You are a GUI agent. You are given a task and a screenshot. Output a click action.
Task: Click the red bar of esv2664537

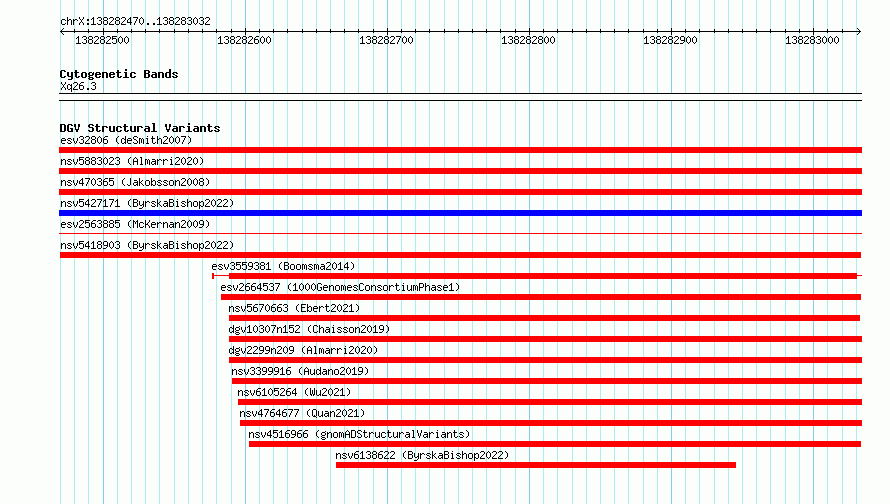(x=541, y=297)
